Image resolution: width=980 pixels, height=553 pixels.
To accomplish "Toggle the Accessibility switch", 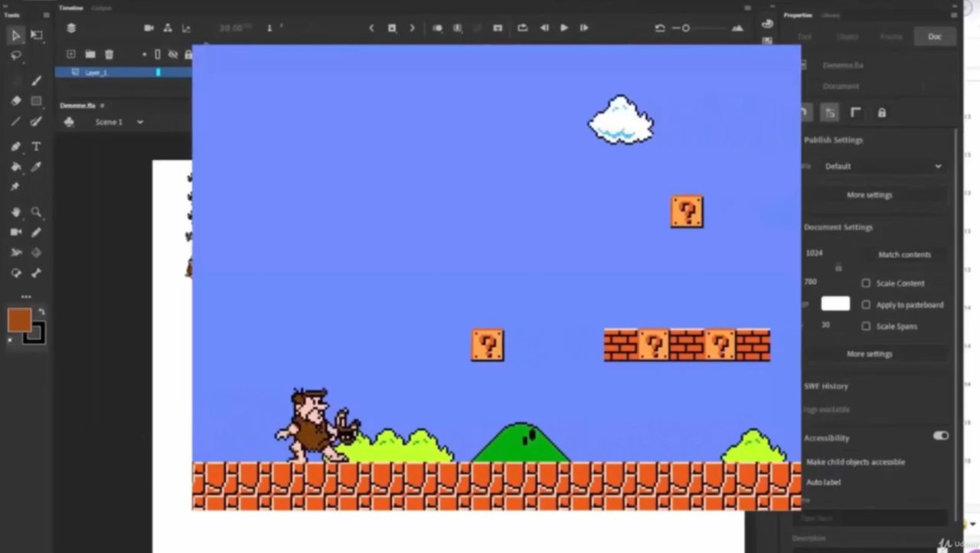I will [x=940, y=435].
